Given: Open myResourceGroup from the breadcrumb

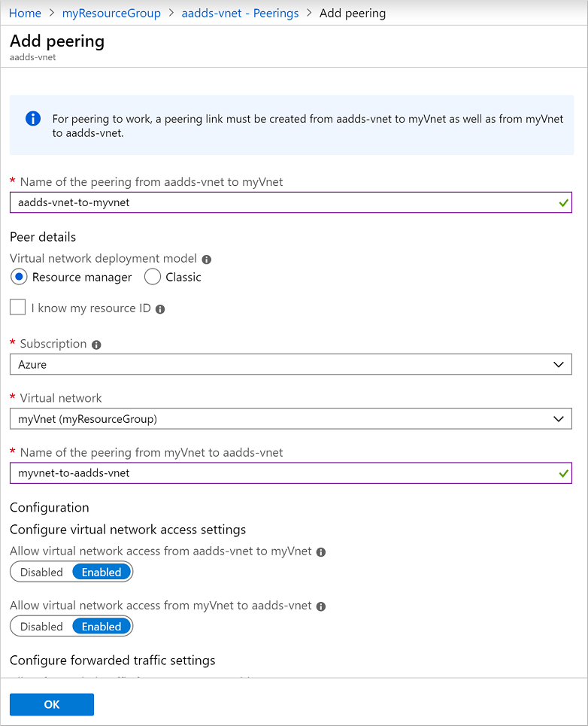Looking at the screenshot, I should (x=111, y=13).
